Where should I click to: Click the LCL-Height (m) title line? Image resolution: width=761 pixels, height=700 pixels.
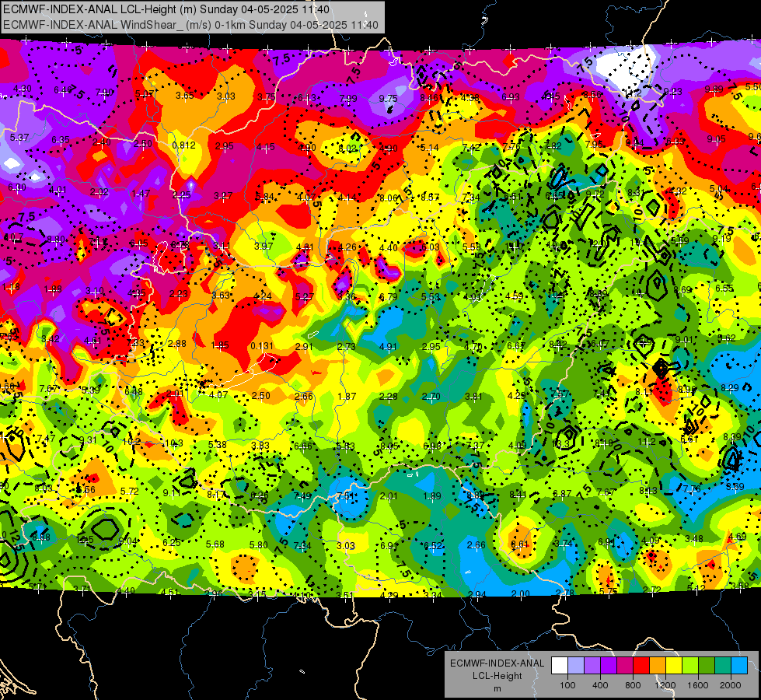[166, 9]
